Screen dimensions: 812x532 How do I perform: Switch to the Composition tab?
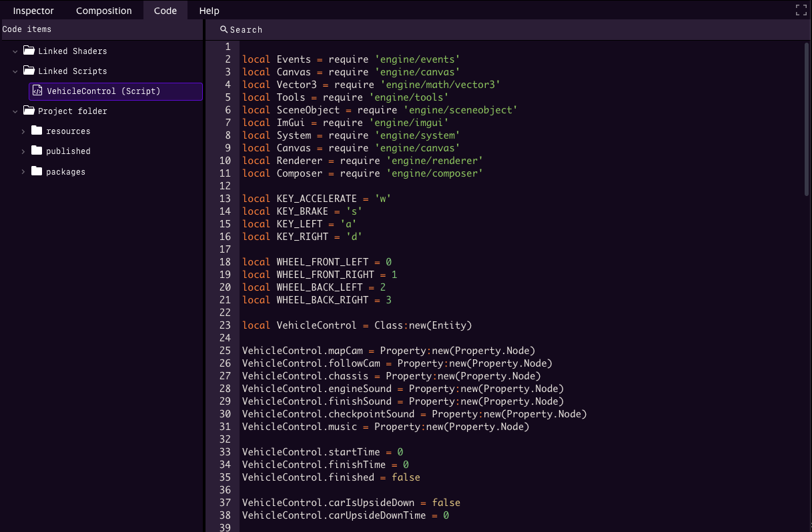coord(104,10)
